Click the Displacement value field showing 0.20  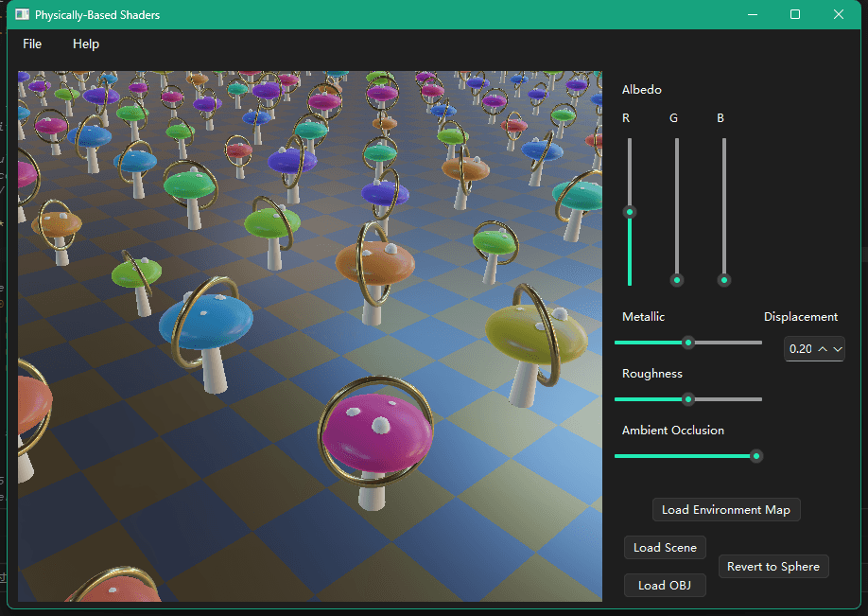tap(801, 349)
